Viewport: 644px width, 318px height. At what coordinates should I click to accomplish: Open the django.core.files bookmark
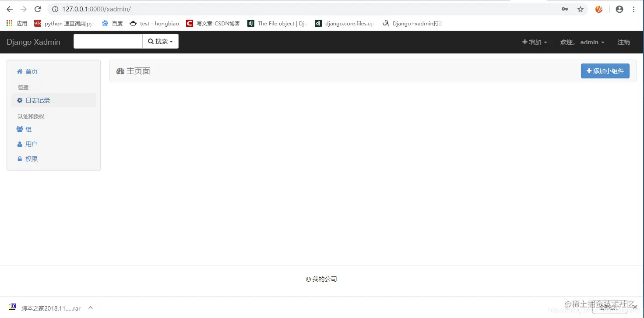345,24
